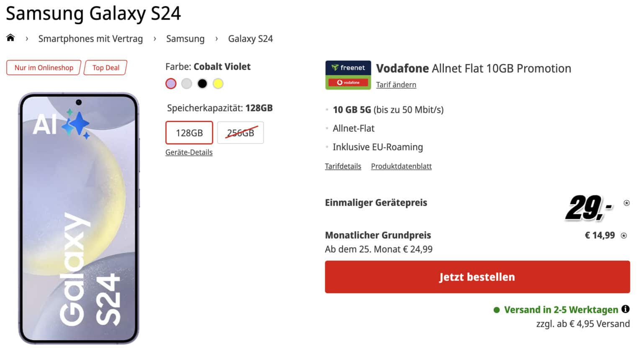
Task: Select the gray color swatch
Action: point(187,84)
